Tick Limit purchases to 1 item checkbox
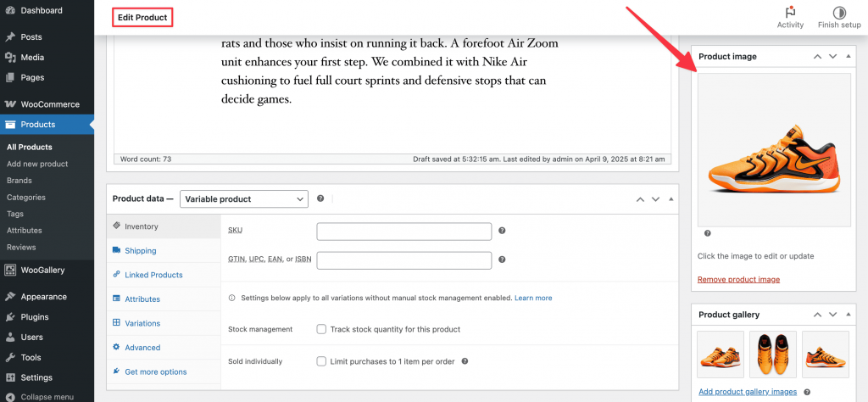Screen dimensions: 868x402 (321, 361)
